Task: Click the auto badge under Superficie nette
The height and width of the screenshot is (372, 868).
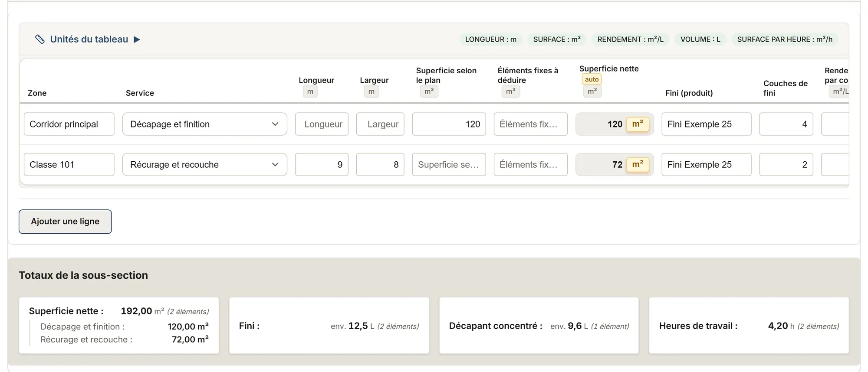Action: (x=592, y=79)
